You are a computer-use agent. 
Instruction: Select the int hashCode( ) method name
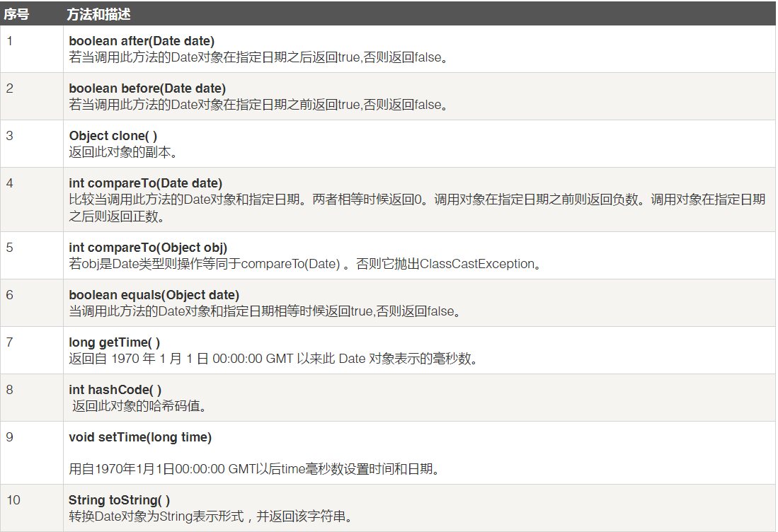click(115, 390)
